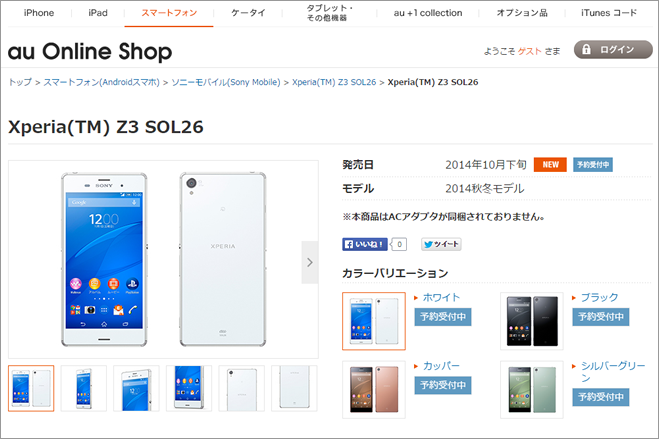Screen dimensions: 659x439
Task: Choose the ブラック color variation image
Action: [x=532, y=321]
